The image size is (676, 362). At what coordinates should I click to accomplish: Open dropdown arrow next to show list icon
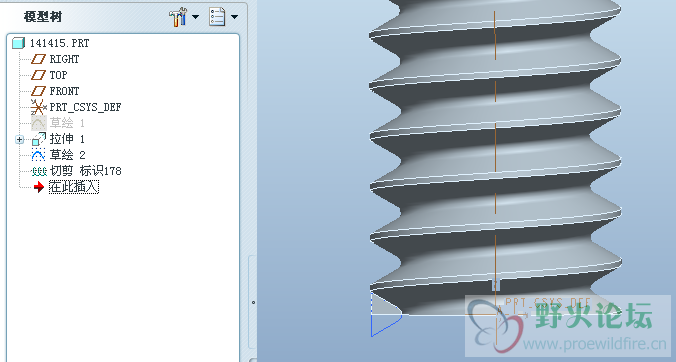tap(235, 17)
